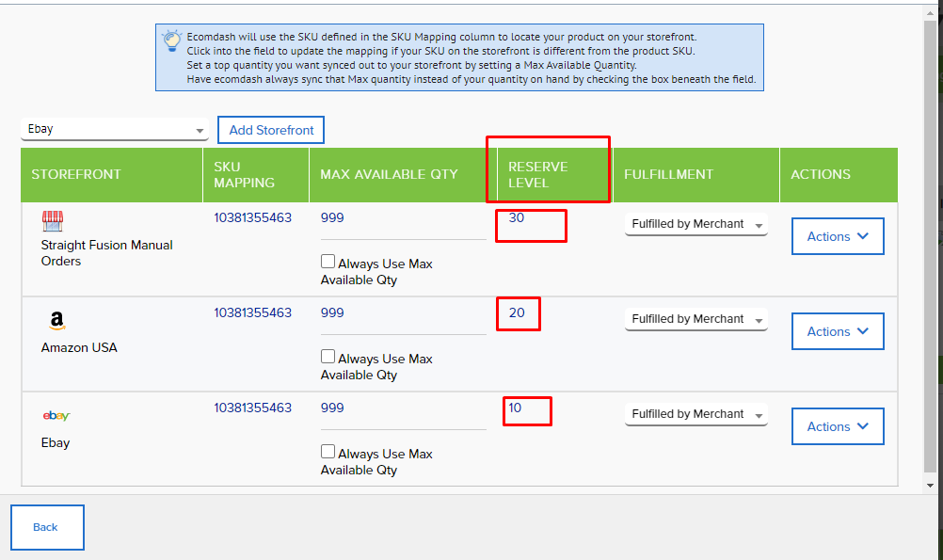Viewport: 943px width, 560px height.
Task: Click the Max Available Qty column header
Action: click(403, 174)
